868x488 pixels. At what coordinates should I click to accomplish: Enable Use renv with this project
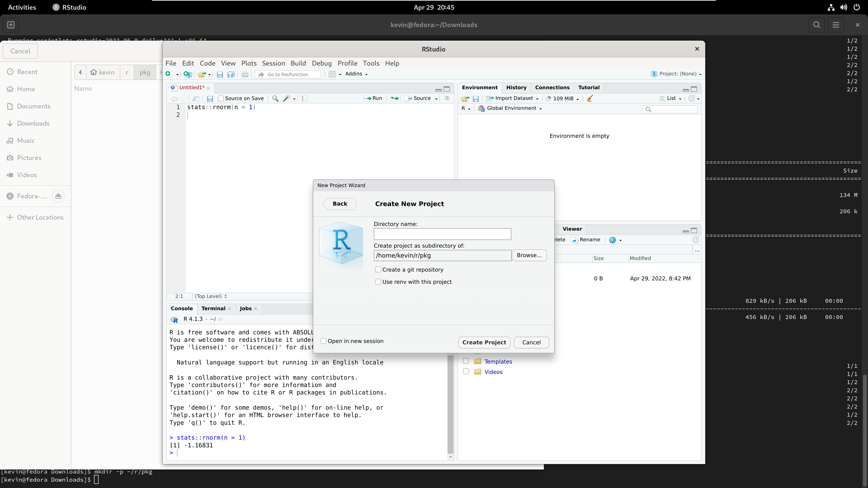[378, 282]
